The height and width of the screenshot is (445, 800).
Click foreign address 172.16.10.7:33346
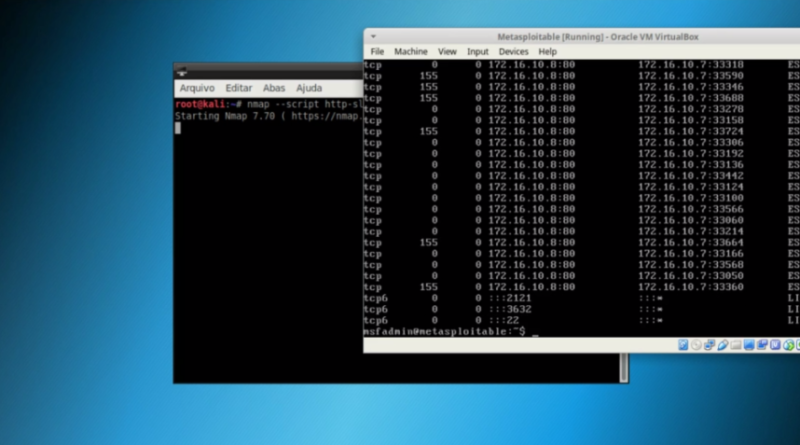click(691, 87)
